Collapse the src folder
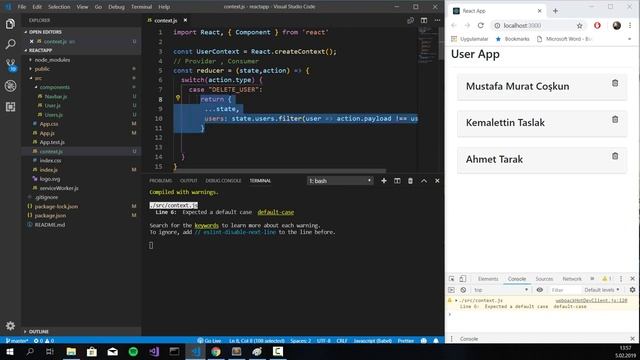This screenshot has height=360, width=640. click(x=38, y=78)
